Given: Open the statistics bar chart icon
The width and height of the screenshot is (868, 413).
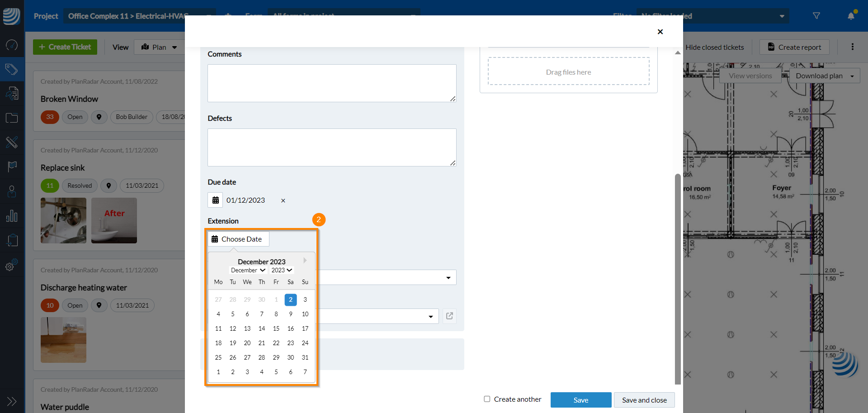Looking at the screenshot, I should pos(12,216).
